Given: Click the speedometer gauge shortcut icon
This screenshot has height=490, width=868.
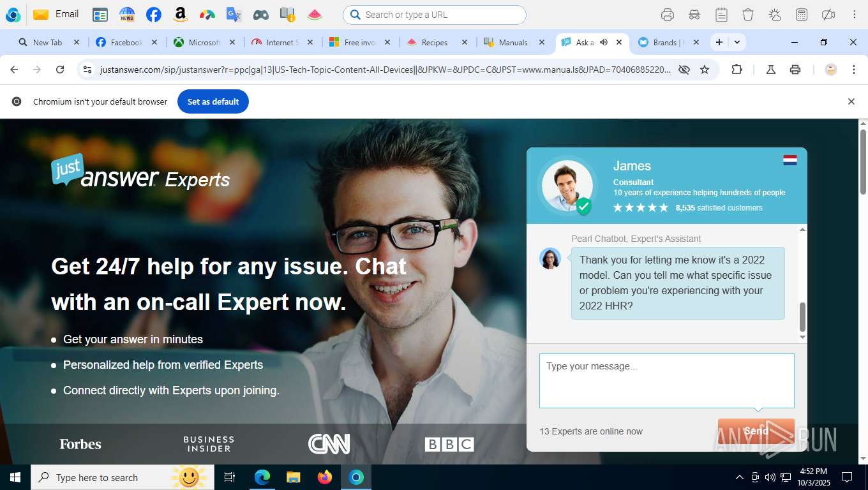Looking at the screenshot, I should 207,15.
